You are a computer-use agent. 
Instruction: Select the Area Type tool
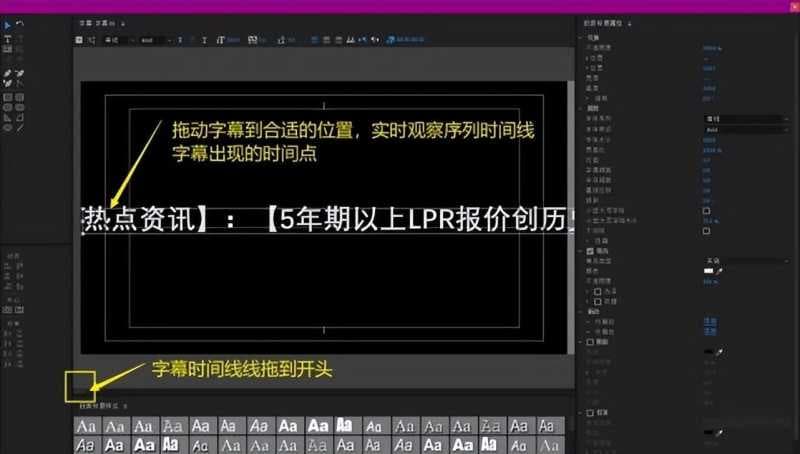[7, 49]
